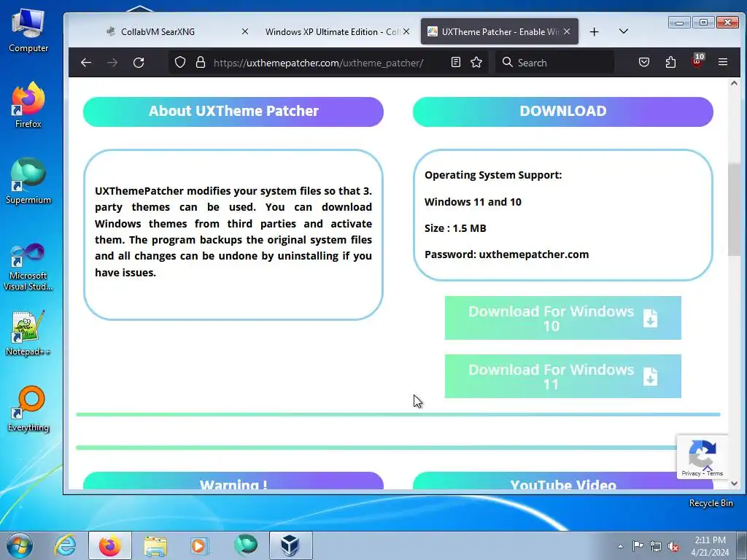Screen dimensions: 747x560
Task: Select the Notepad++ desktop shortcut
Action: tap(28, 333)
